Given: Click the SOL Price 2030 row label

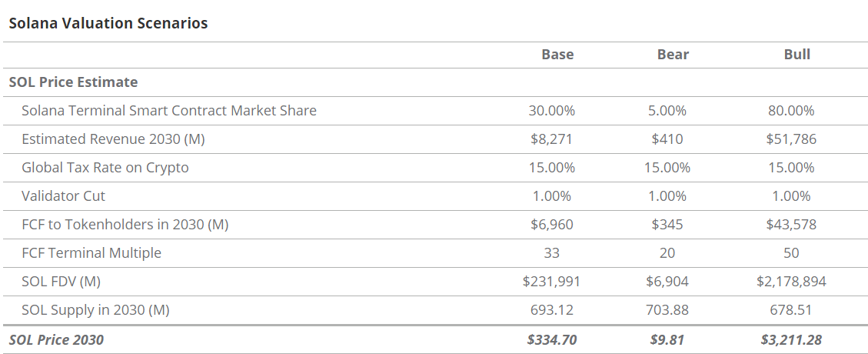Looking at the screenshot, I should pyautogui.click(x=56, y=339).
